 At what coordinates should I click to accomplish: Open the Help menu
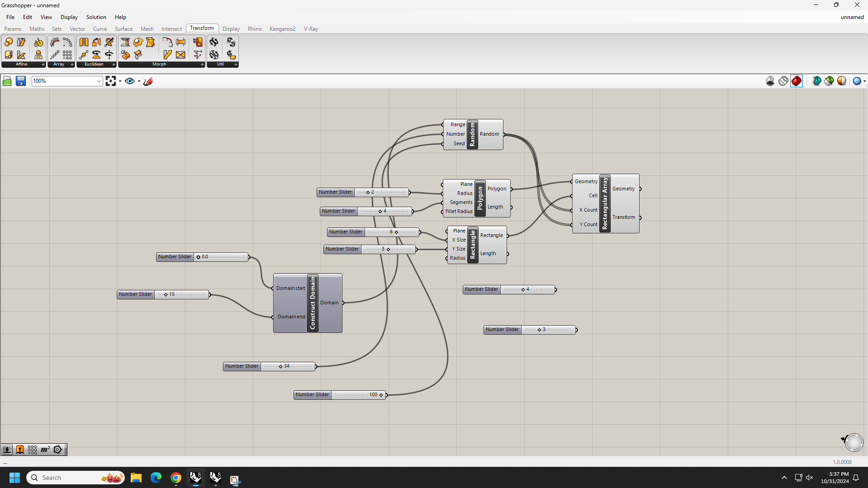coord(120,17)
